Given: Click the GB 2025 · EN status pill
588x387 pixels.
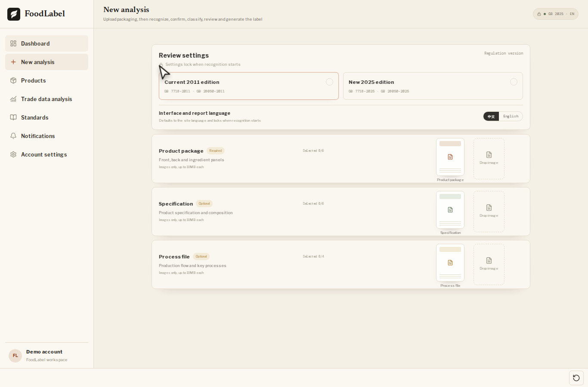Looking at the screenshot, I should pyautogui.click(x=556, y=14).
